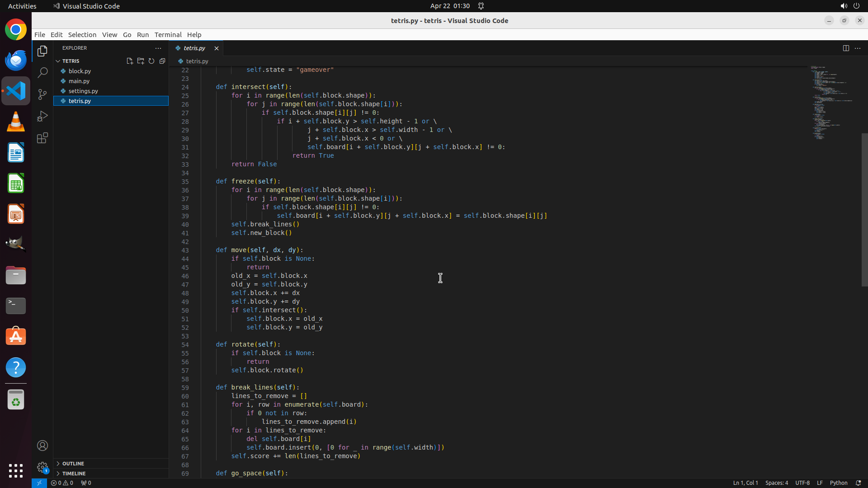Viewport: 868px width, 488px height.
Task: Collapse the TETRIS folder section
Action: (x=71, y=61)
